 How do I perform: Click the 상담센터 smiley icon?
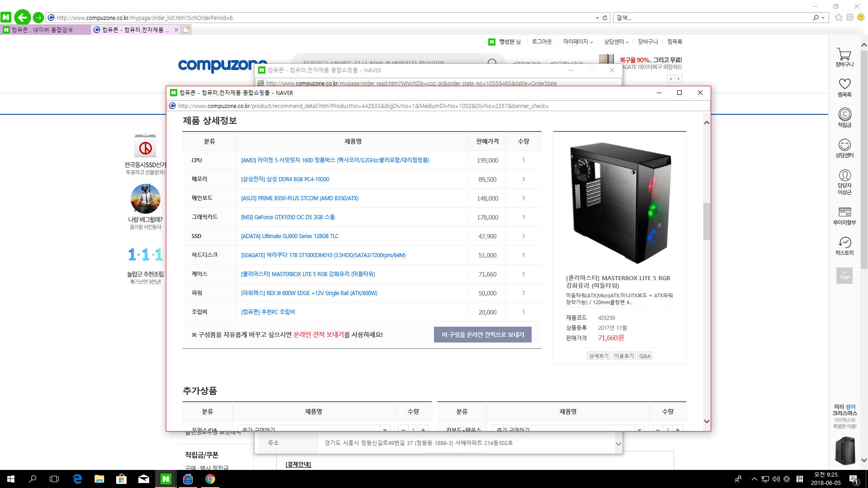click(844, 147)
